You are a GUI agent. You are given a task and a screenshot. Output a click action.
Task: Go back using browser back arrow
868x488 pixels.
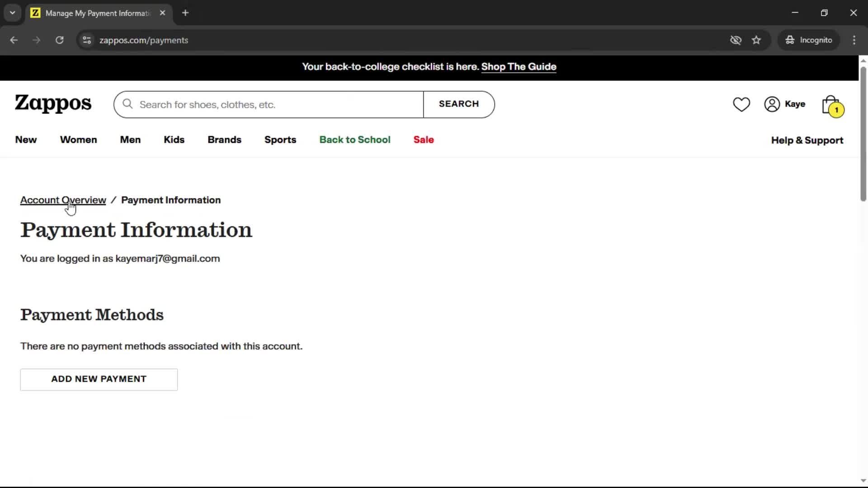pyautogui.click(x=14, y=40)
